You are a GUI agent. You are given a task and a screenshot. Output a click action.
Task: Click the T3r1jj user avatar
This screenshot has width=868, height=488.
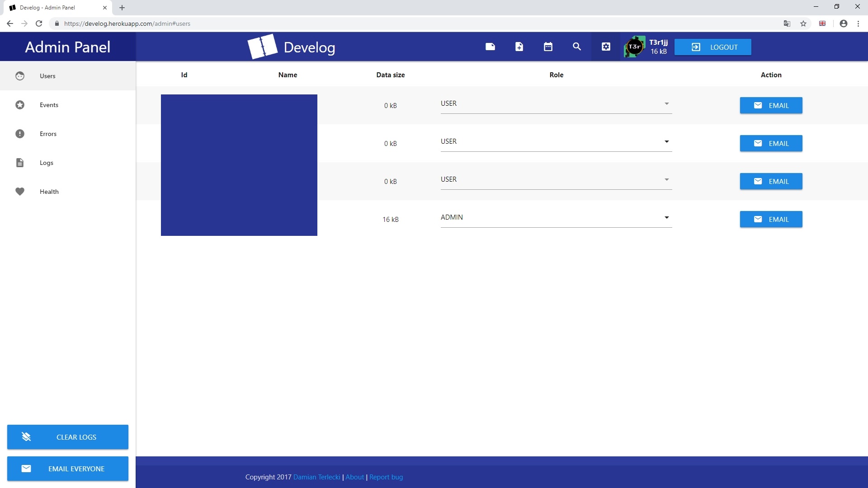[634, 47]
